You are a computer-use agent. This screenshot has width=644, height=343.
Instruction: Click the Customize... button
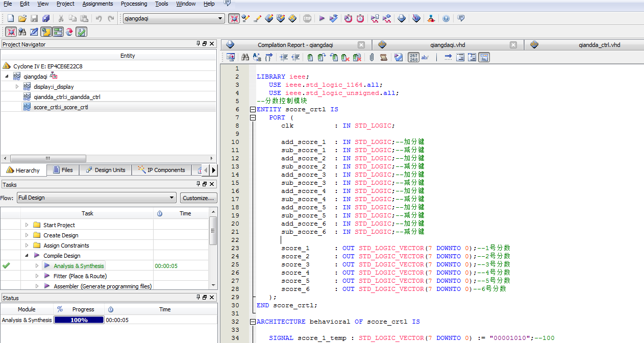199,198
